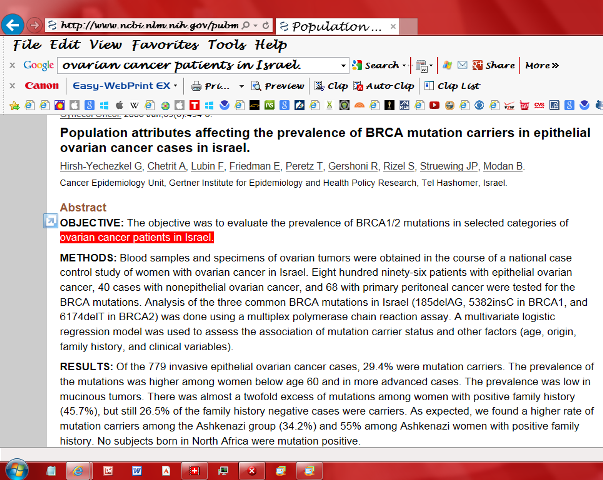This screenshot has width=603, height=480.
Task: Click the YouTube favorites bar icon
Action: pos(434,105)
